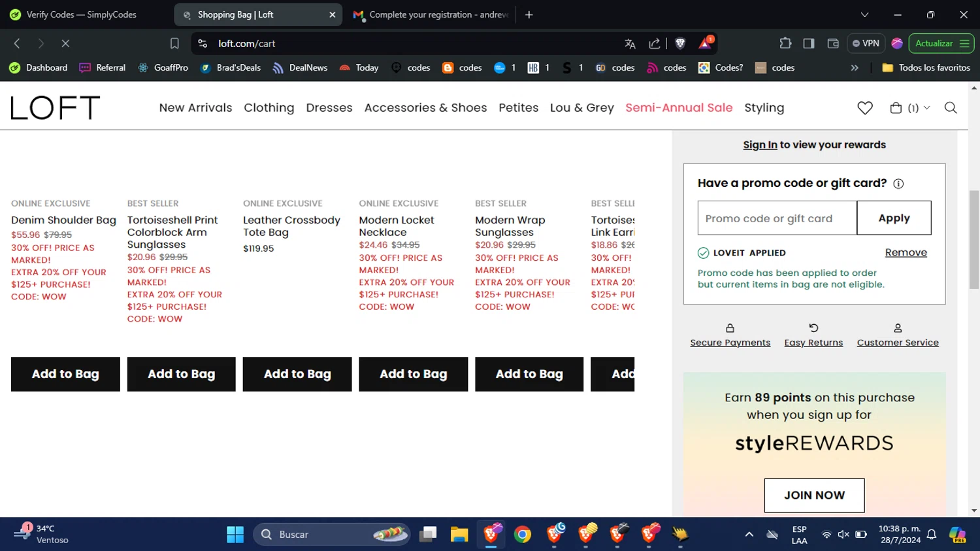This screenshot has width=980, height=551.
Task: Click the Easy Returns arrow icon
Action: 813,328
